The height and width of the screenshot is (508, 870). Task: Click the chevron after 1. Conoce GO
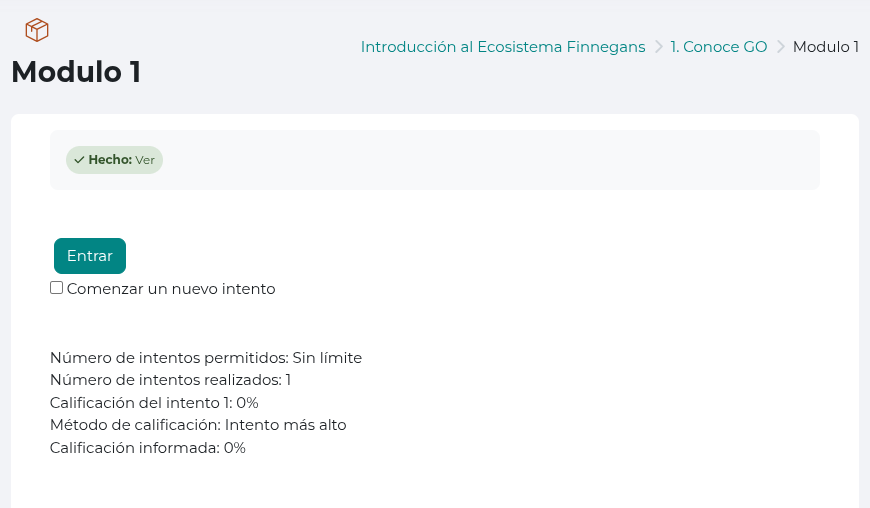click(x=780, y=47)
